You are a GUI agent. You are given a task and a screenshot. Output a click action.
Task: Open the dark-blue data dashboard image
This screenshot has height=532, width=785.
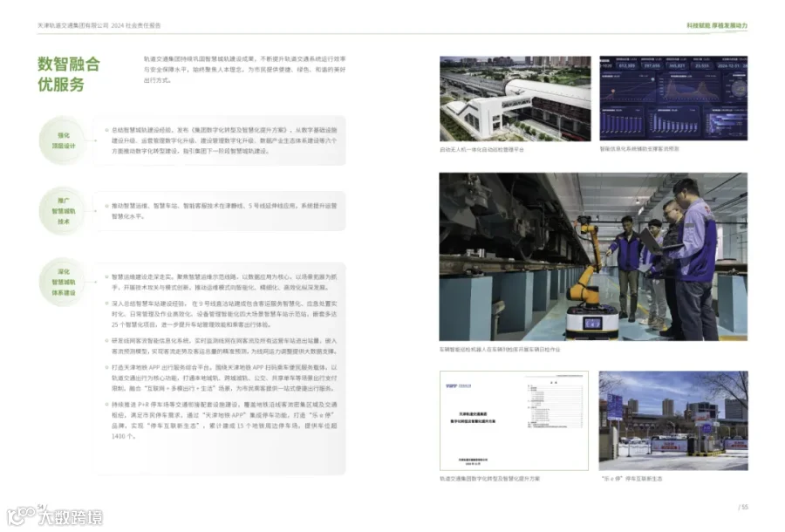point(673,98)
